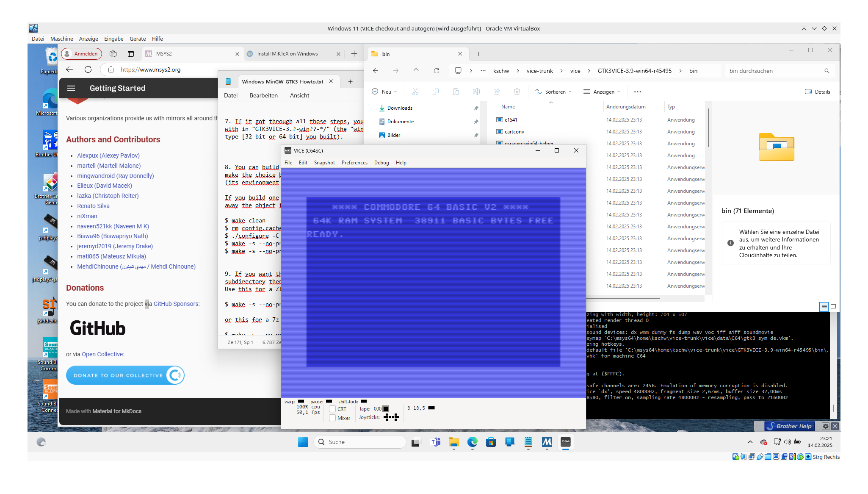Enable the CRT checkbox in VICE

332,409
